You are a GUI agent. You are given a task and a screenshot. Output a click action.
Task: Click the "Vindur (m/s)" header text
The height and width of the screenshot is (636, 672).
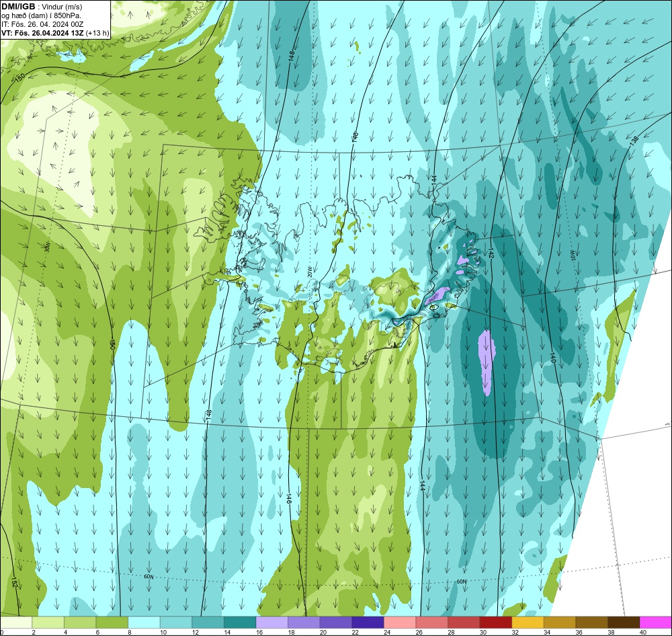point(63,7)
